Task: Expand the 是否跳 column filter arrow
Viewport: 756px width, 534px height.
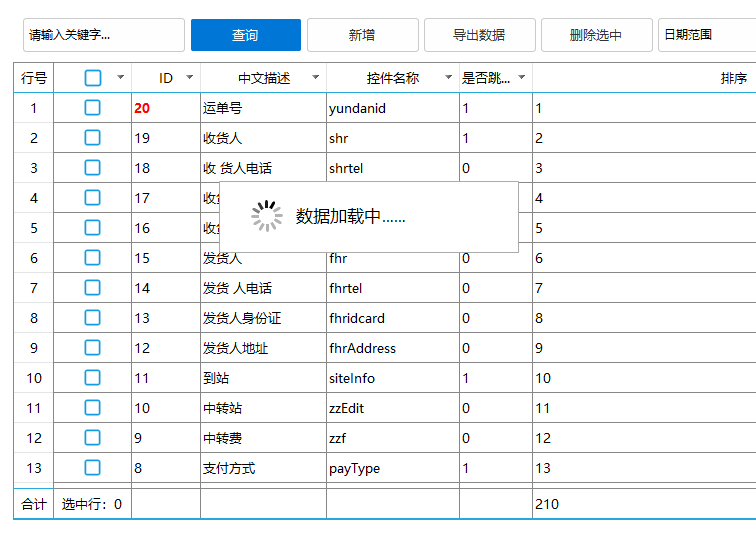Action: [521, 78]
